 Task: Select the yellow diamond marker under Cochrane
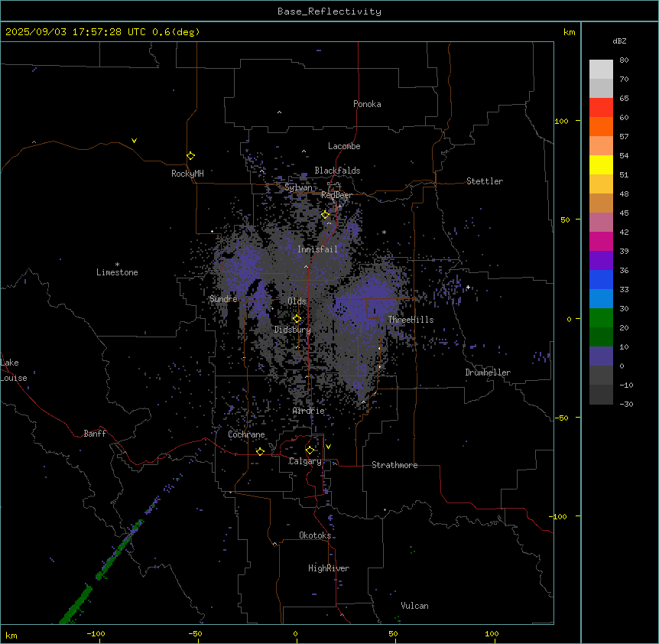pos(260,451)
